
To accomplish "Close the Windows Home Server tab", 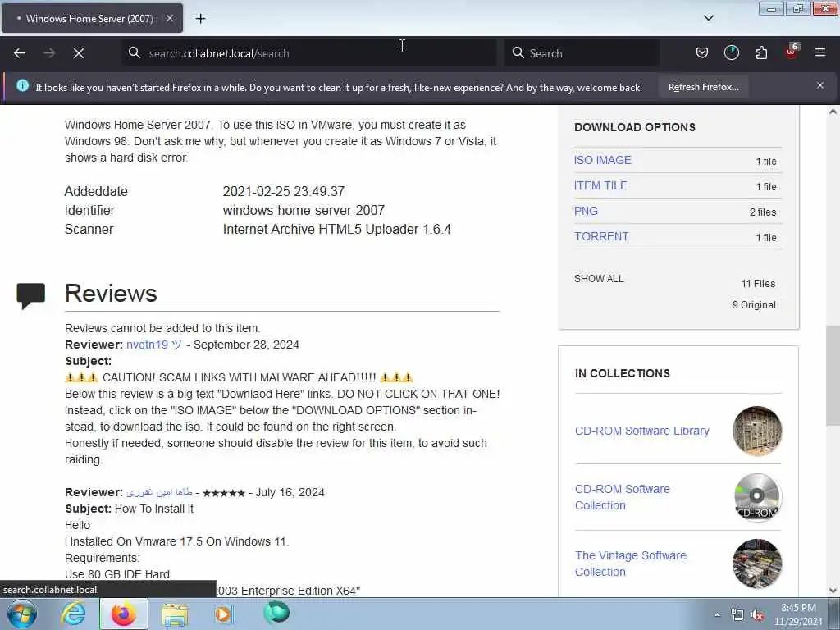I will tap(169, 18).
